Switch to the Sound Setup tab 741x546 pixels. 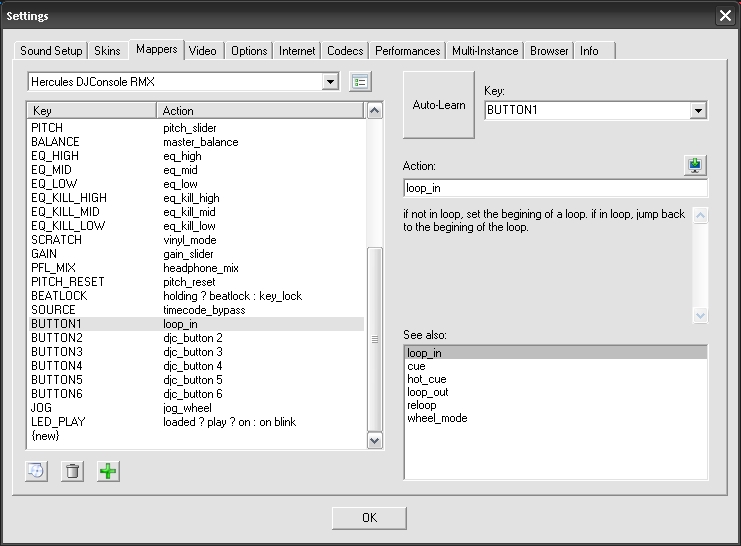(51, 51)
